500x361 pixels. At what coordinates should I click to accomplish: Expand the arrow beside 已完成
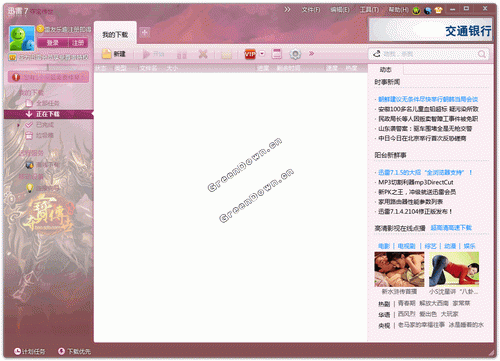(19, 125)
